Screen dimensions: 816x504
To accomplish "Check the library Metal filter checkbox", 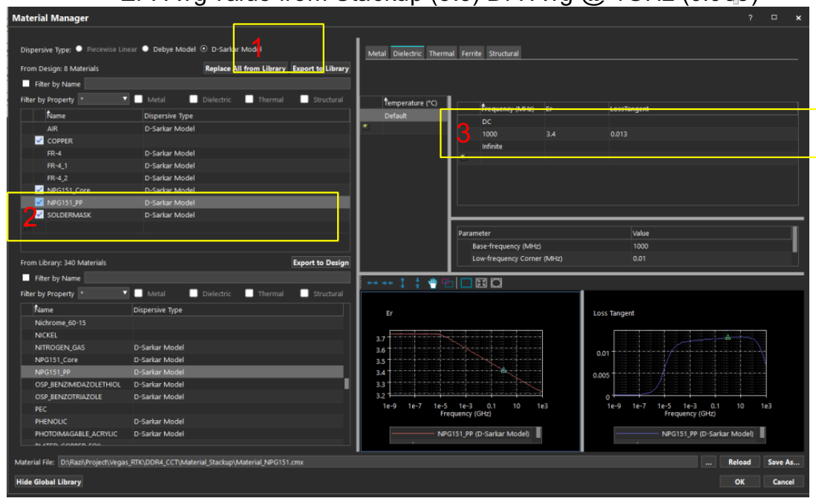I will tap(138, 293).
